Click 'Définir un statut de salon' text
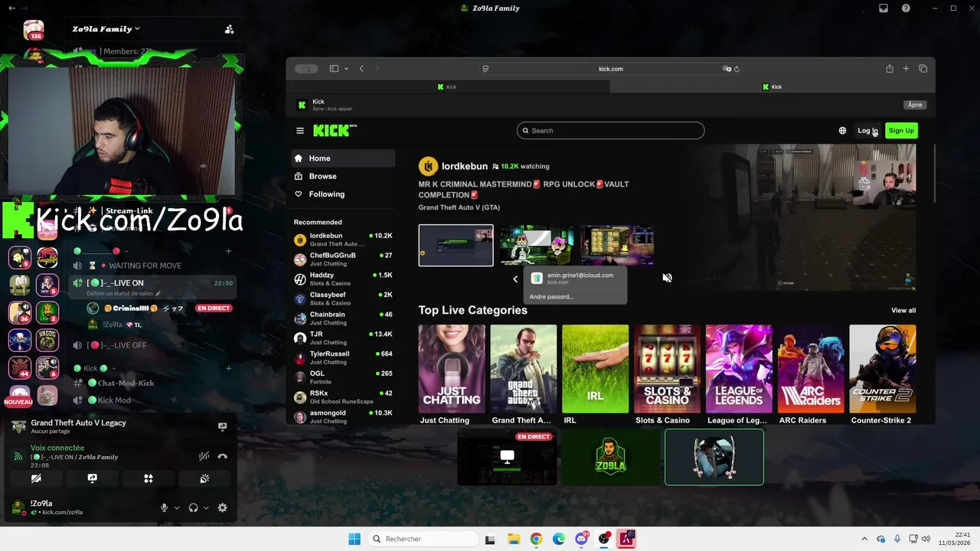The height and width of the screenshot is (551, 980). (121, 293)
